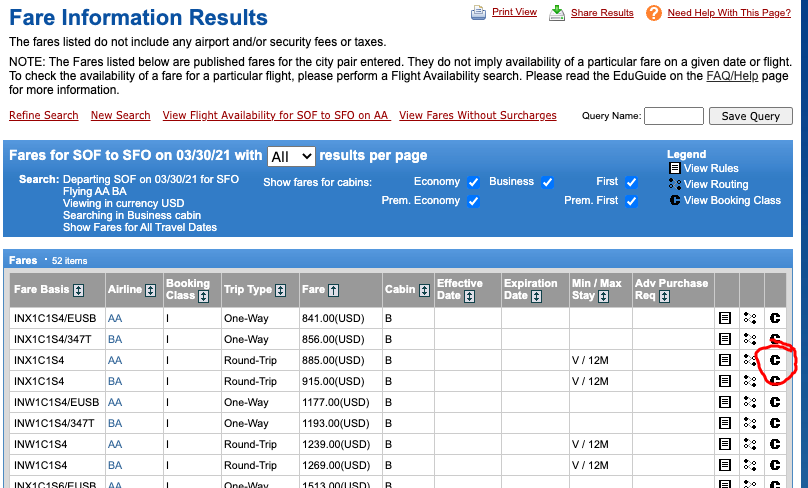The width and height of the screenshot is (808, 488).
Task: Click the Share Results link
Action: (x=602, y=13)
